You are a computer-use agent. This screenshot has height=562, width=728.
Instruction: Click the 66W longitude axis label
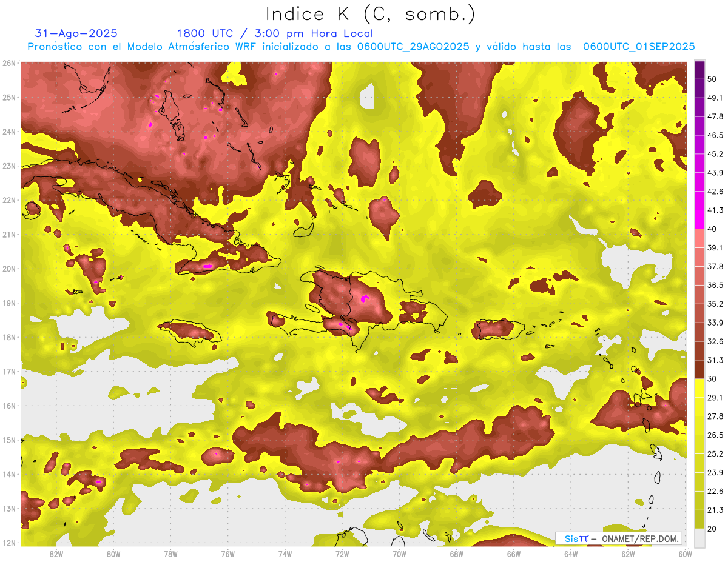pyautogui.click(x=514, y=554)
